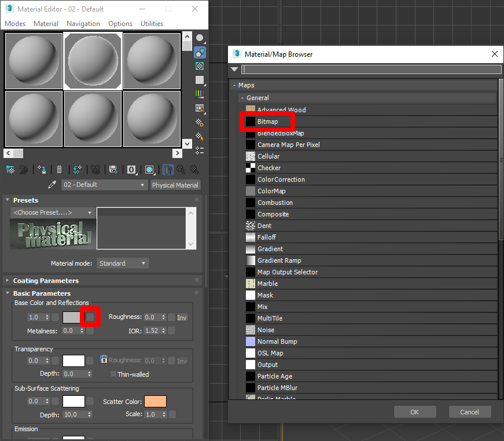Toggle Show Shaded Material in Viewport
This screenshot has height=441, width=504.
[149, 170]
